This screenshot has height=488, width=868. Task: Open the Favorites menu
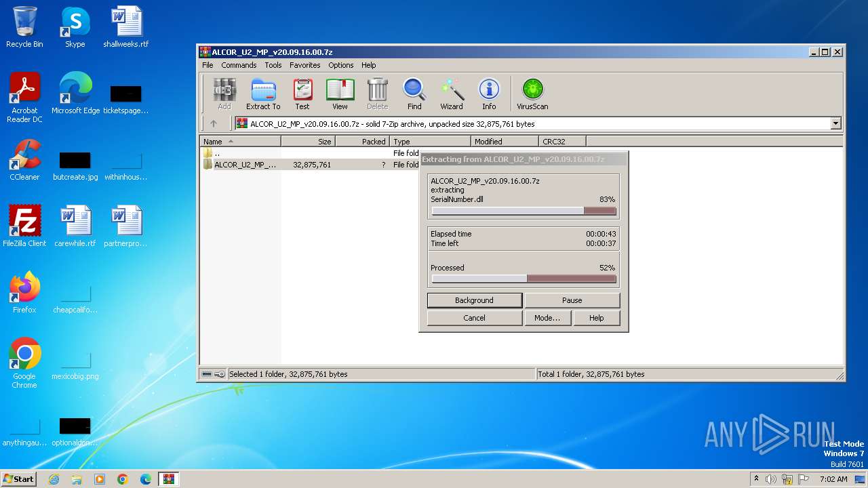point(305,65)
